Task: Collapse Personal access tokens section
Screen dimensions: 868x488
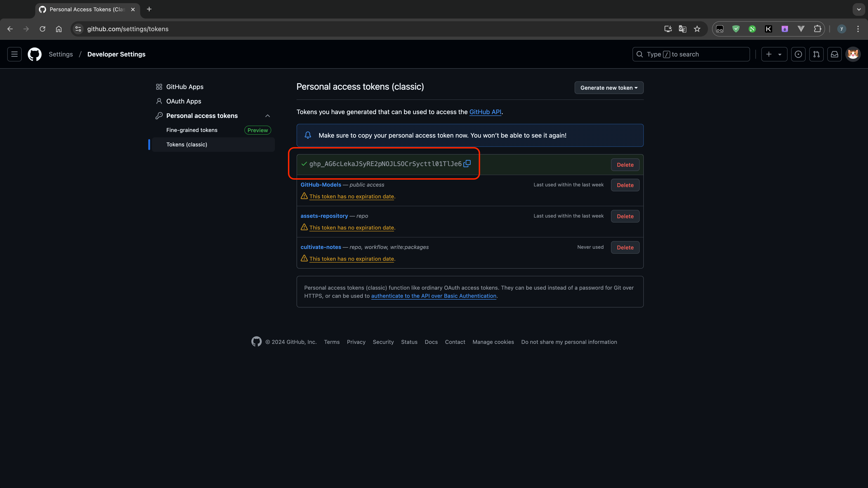Action: (268, 116)
